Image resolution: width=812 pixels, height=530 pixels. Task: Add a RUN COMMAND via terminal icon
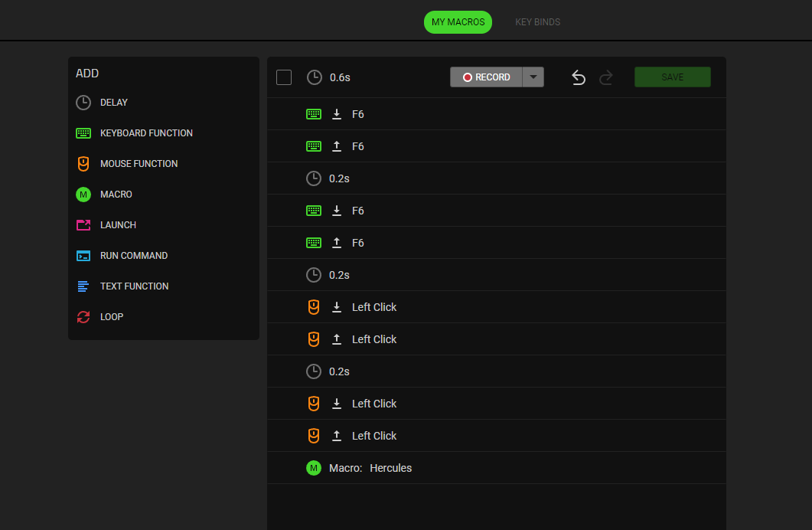[83, 255]
